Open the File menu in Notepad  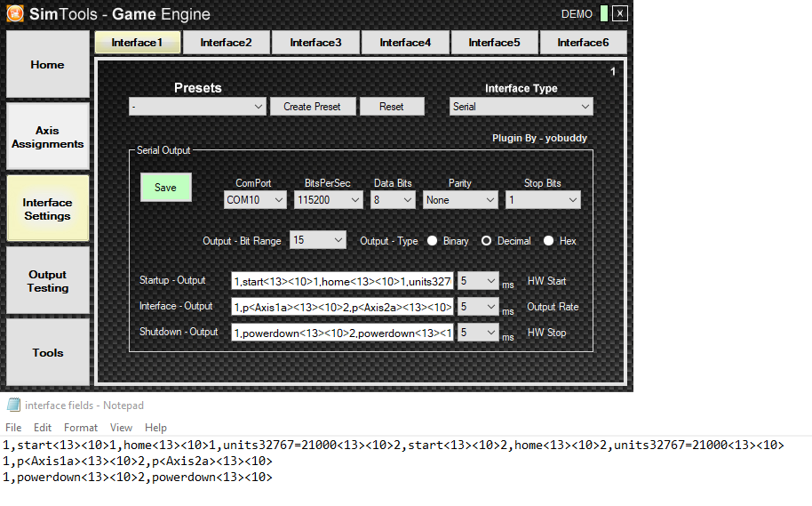13,428
